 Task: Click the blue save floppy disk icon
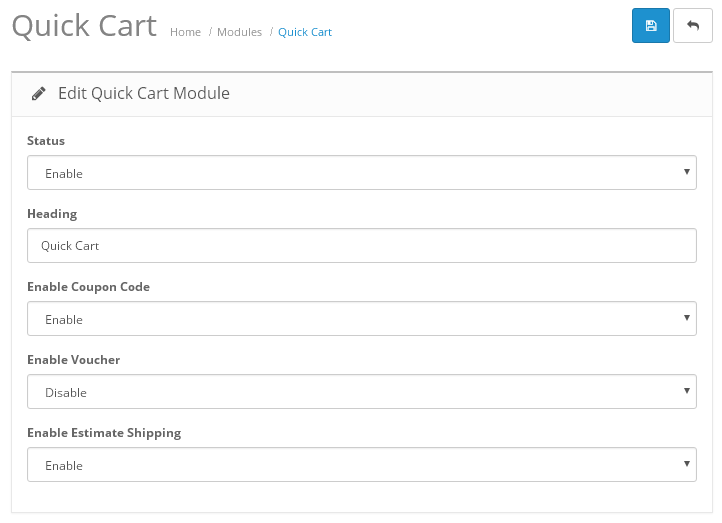(651, 26)
